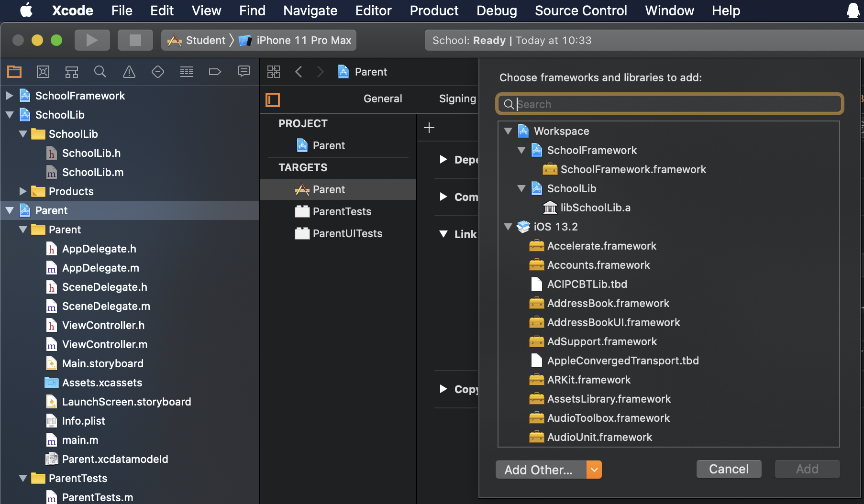Select the Student scheme in toolbar
The width and height of the screenshot is (864, 504).
197,40
